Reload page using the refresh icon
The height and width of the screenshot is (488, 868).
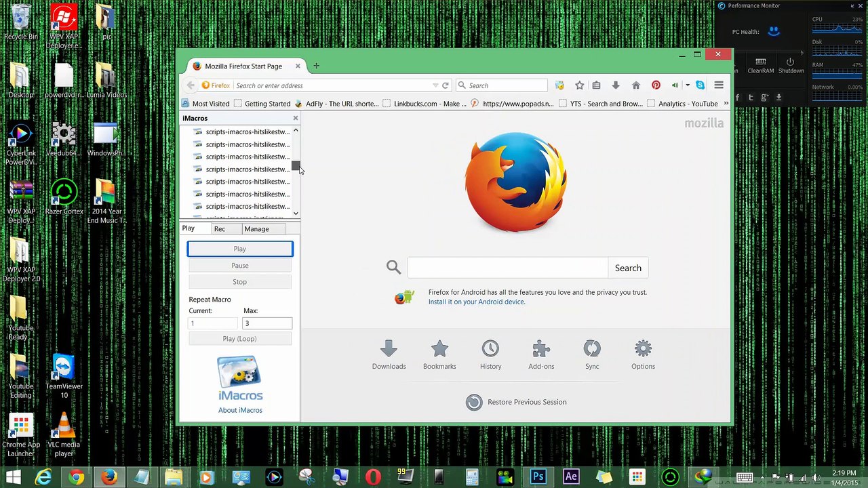pyautogui.click(x=446, y=85)
